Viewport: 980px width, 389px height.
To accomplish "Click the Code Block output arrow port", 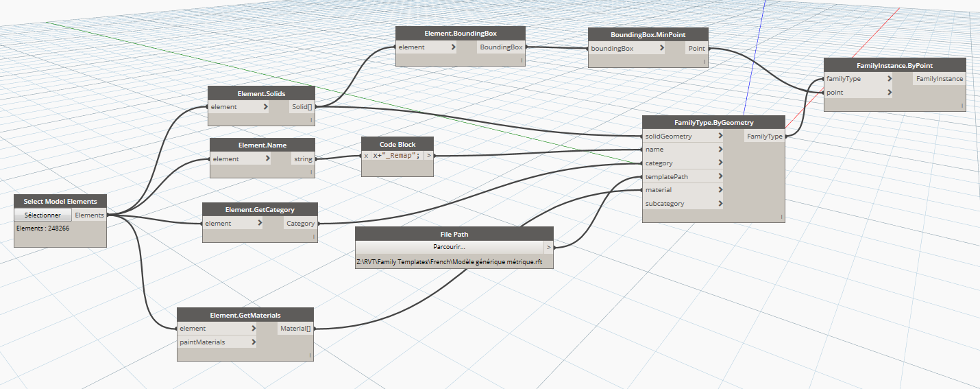I will pos(429,156).
